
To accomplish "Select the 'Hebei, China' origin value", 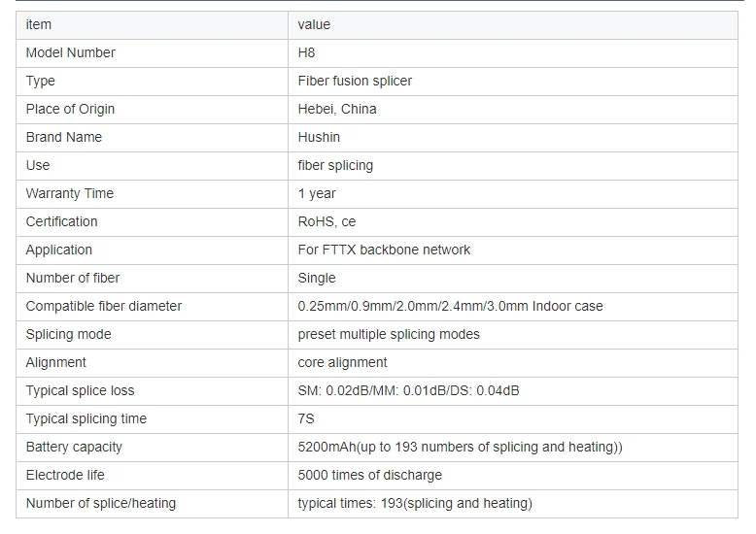I will pos(336,109).
